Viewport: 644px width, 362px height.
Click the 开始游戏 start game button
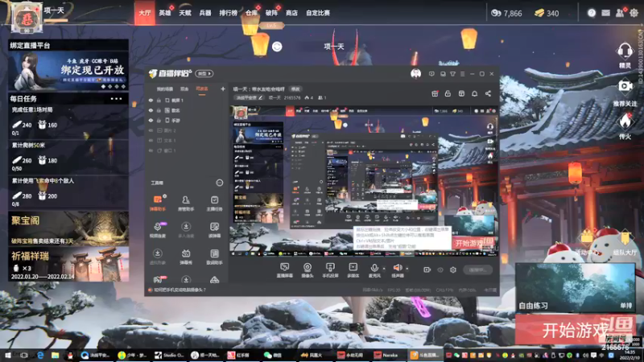575,330
